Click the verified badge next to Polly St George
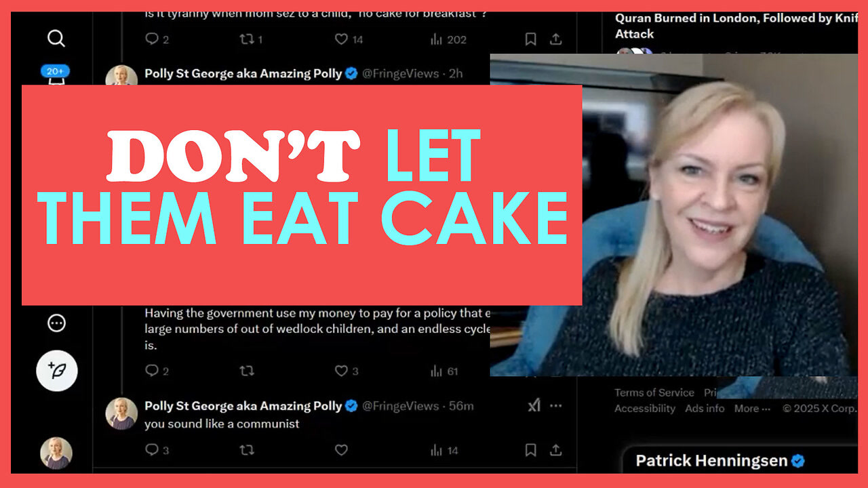 point(351,73)
